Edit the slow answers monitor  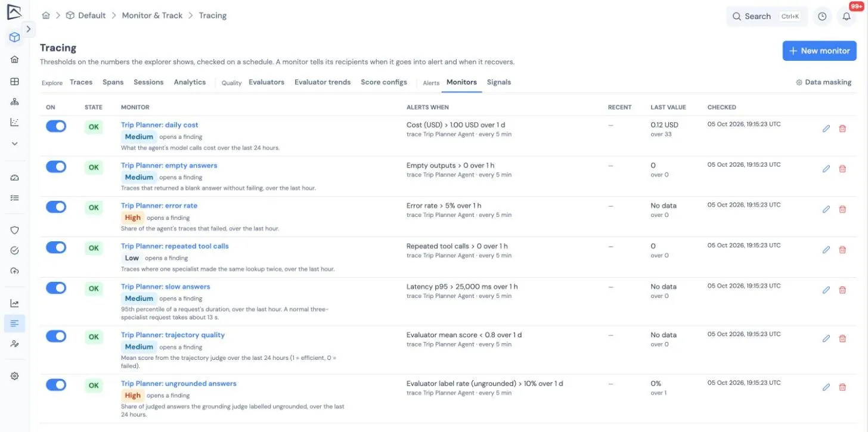pyautogui.click(x=826, y=290)
